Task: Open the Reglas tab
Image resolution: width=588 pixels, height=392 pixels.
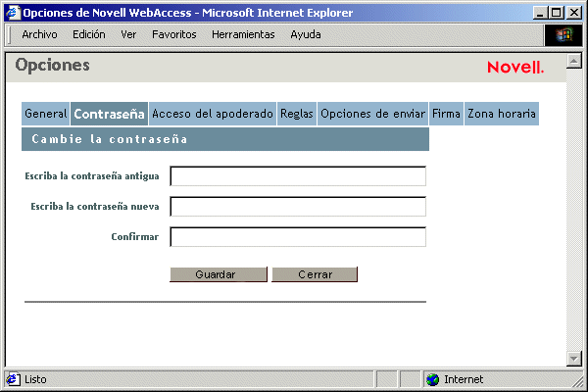Action: point(297,114)
